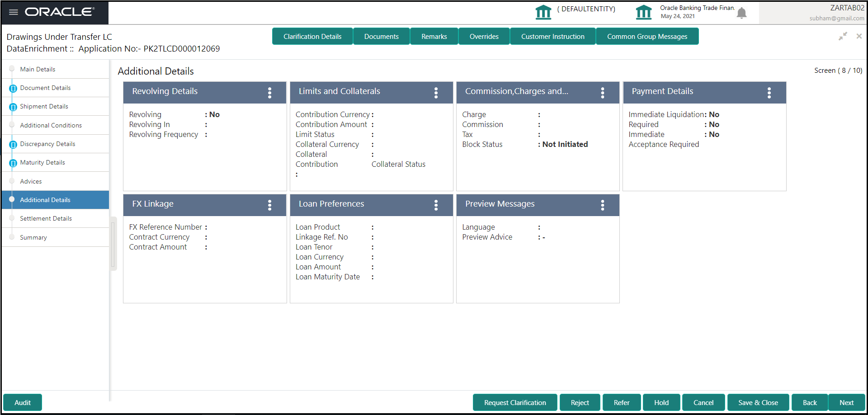Open the hamburger navigation menu
The width and height of the screenshot is (868, 415).
click(14, 12)
